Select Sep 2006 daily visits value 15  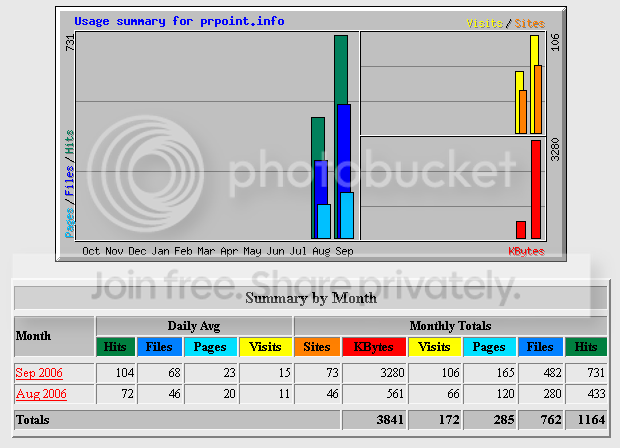pyautogui.click(x=284, y=373)
